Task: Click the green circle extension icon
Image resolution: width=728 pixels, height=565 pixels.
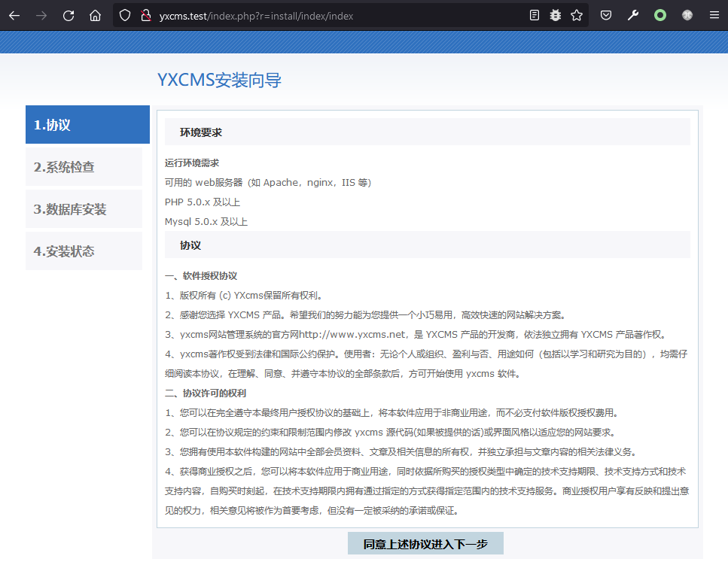Action: point(659,15)
